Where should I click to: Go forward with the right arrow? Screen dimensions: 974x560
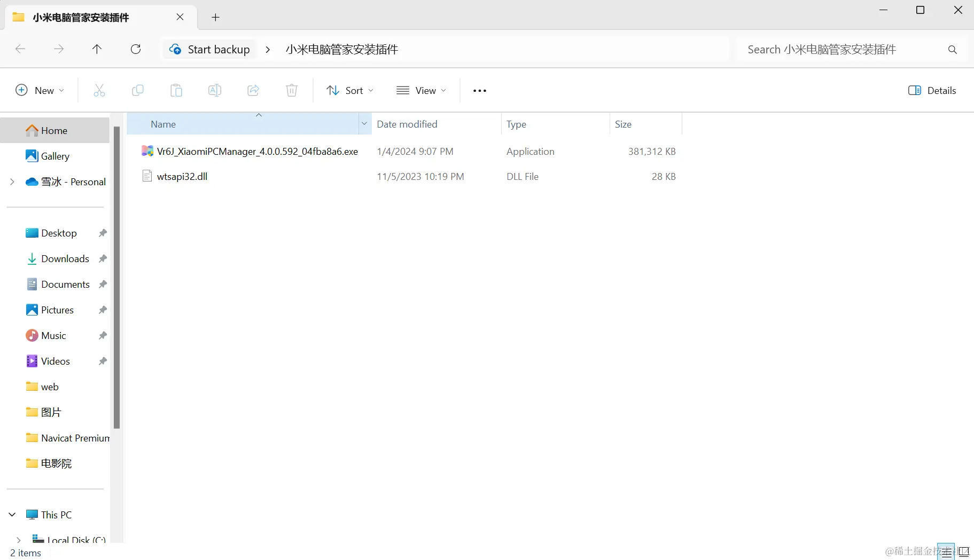coord(59,49)
